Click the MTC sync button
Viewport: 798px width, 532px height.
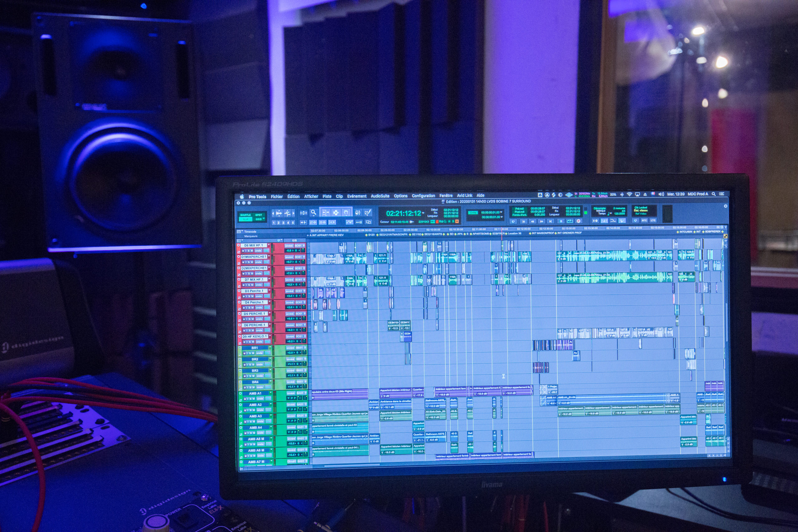coord(644,221)
